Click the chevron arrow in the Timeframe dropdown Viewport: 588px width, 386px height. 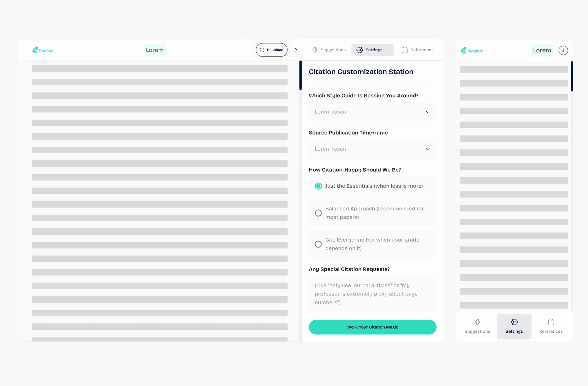point(428,149)
